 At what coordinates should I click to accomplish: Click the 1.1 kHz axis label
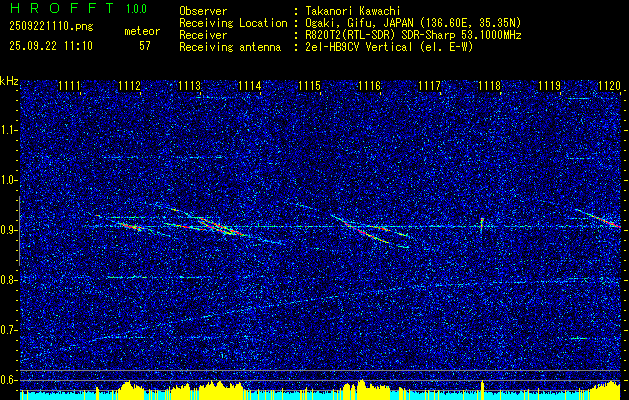pos(9,130)
